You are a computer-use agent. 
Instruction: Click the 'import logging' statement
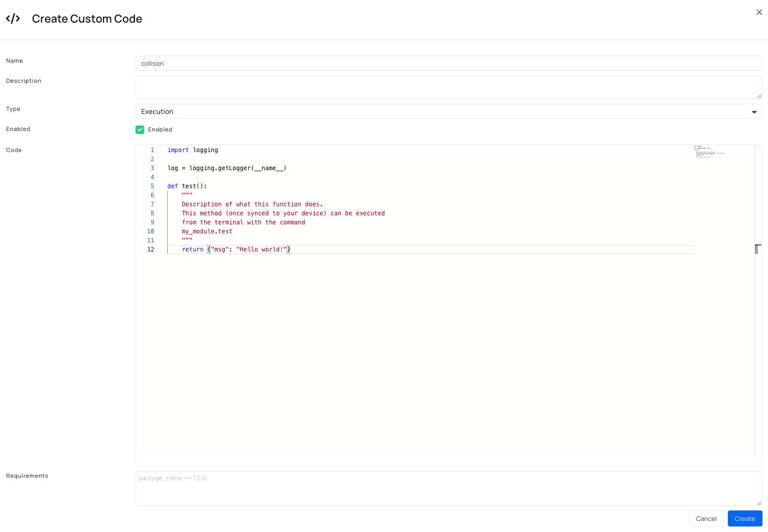pos(192,150)
